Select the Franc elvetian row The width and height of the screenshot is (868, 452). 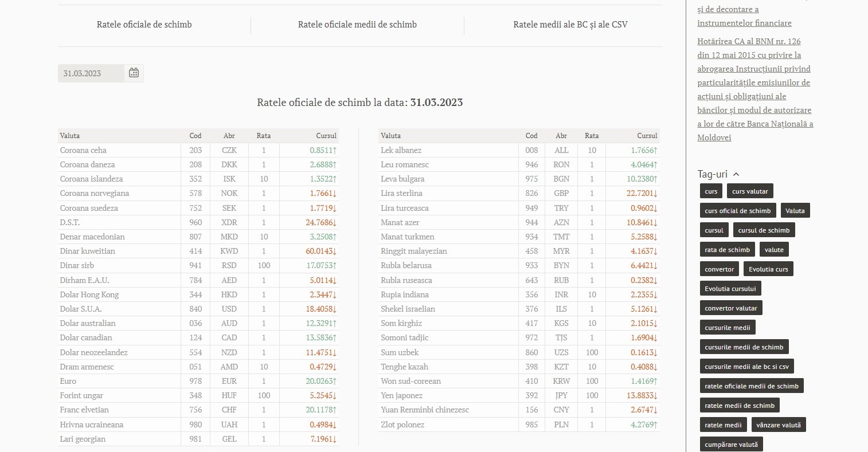tap(198, 410)
